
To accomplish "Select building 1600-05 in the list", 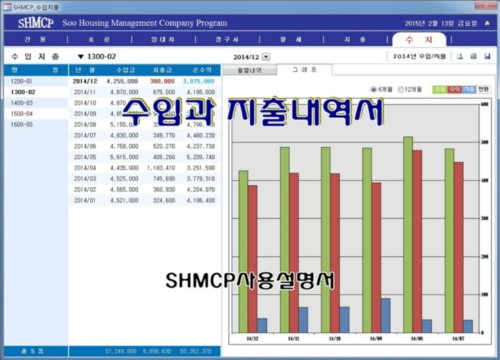I will [x=36, y=125].
